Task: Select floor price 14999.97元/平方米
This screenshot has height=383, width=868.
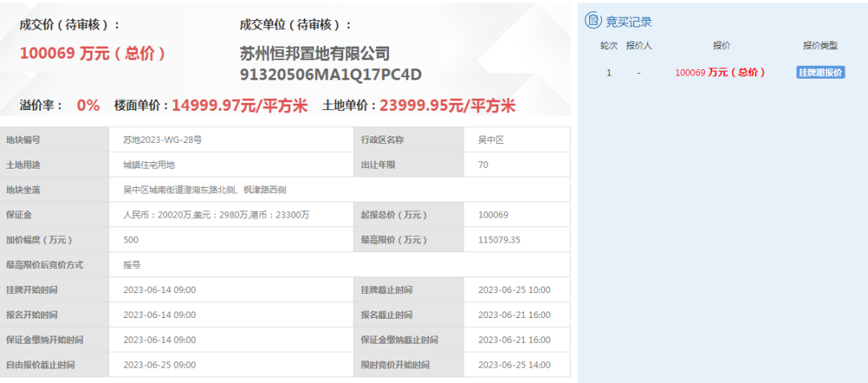Action: (240, 105)
